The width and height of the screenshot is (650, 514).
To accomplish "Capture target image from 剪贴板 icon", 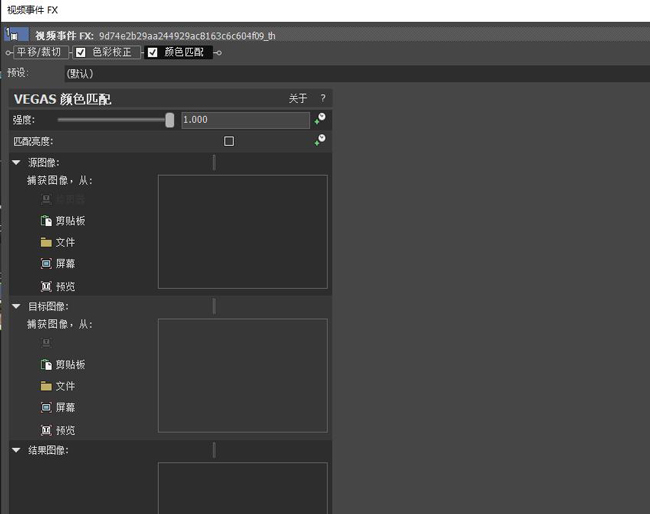I will [46, 364].
